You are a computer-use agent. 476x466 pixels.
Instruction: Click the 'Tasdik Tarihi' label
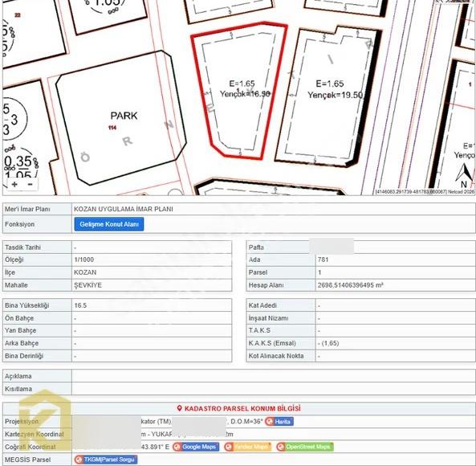pyautogui.click(x=22, y=247)
